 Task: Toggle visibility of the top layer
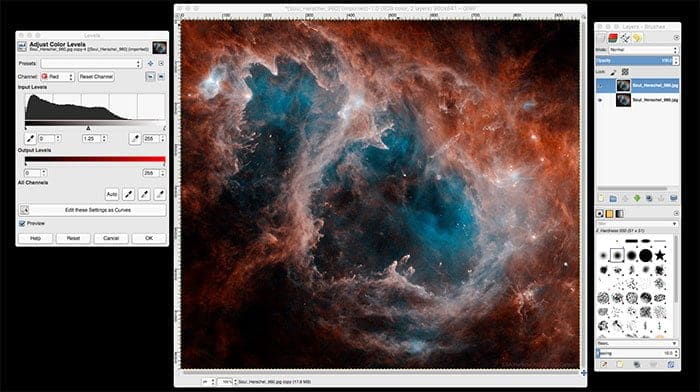600,85
